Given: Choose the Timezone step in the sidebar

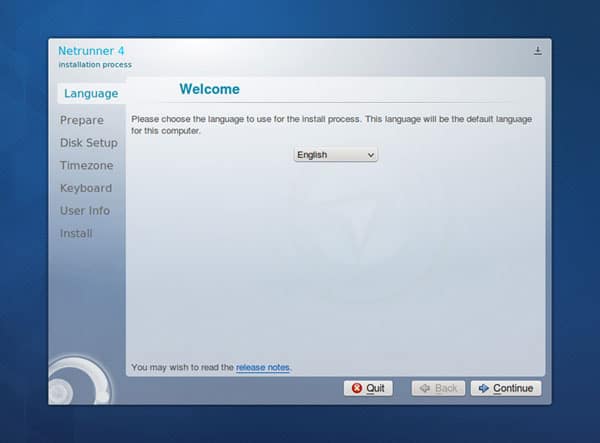Looking at the screenshot, I should click(x=86, y=166).
